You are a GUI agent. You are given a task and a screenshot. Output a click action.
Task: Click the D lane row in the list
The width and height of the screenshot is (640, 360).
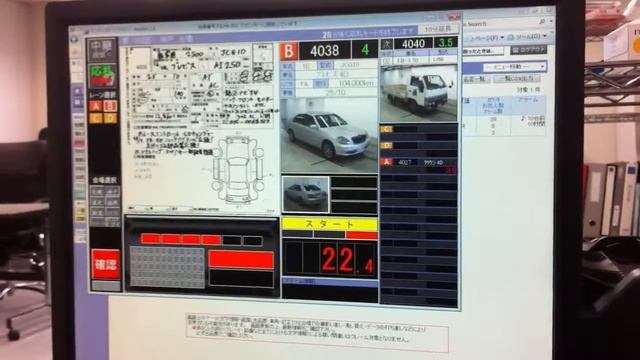pos(419,145)
